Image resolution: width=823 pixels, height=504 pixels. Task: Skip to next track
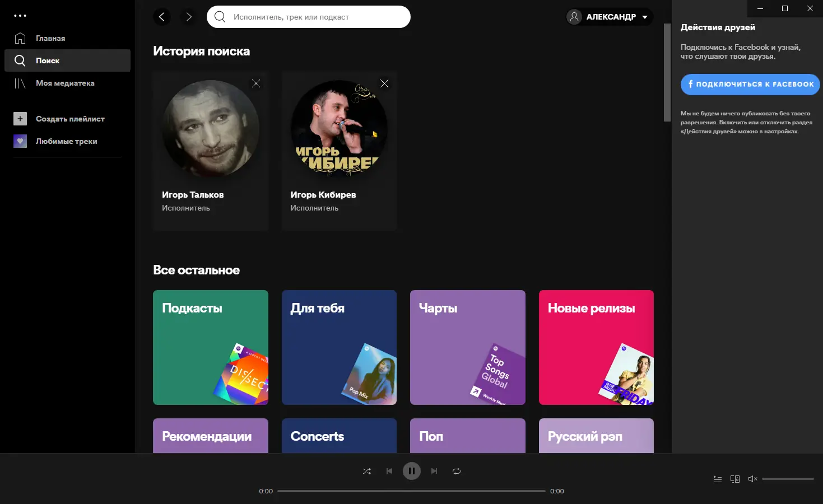click(434, 471)
